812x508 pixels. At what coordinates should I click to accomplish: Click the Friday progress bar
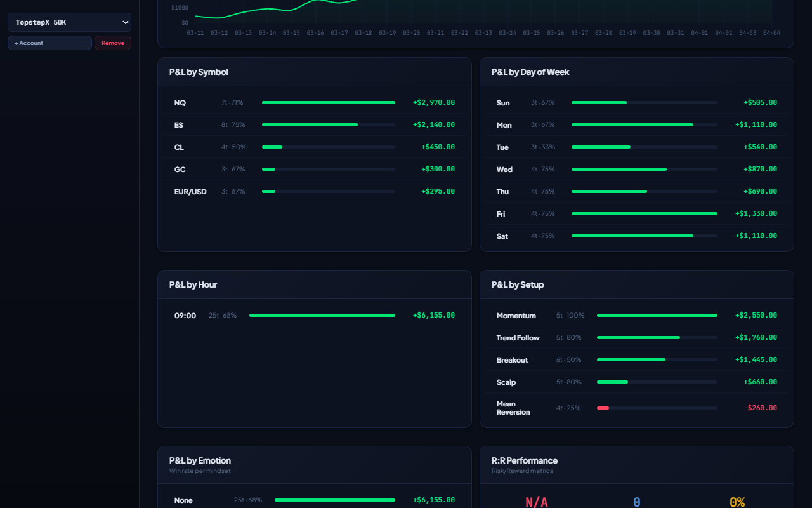click(645, 213)
